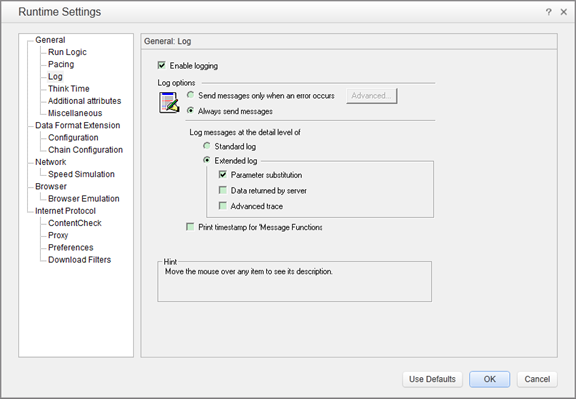Open Run Logic settings
This screenshot has height=399, width=576.
(x=67, y=52)
